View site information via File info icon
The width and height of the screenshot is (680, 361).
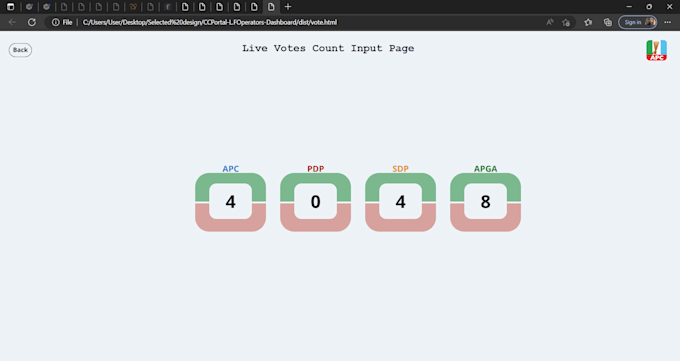(x=62, y=22)
